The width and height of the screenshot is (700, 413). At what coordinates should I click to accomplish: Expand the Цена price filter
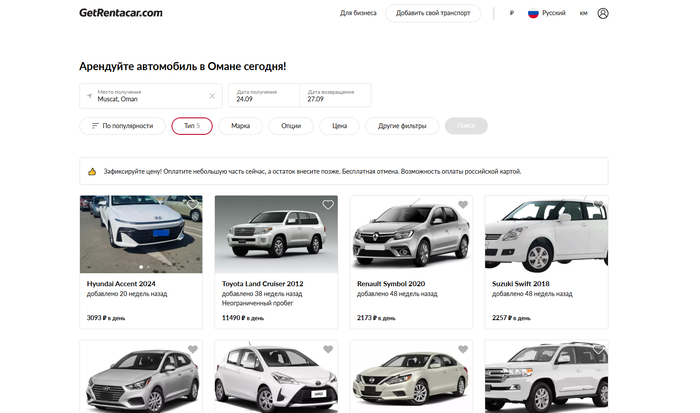339,126
